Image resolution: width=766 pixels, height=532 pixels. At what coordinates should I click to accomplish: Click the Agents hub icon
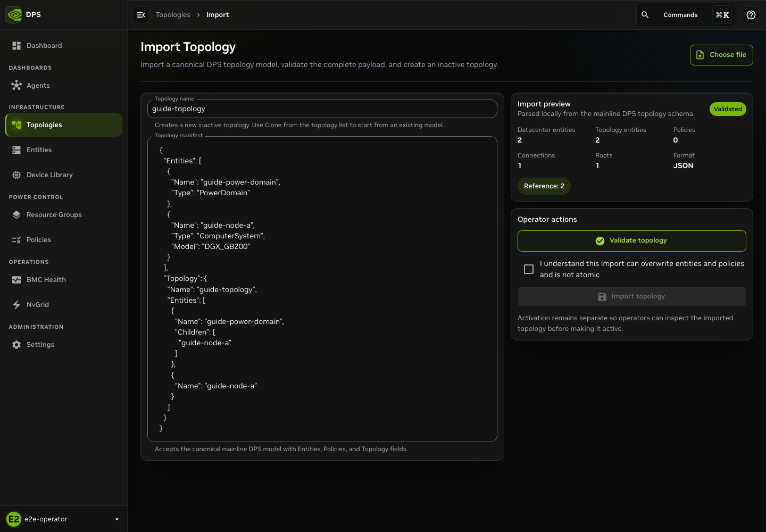click(16, 85)
